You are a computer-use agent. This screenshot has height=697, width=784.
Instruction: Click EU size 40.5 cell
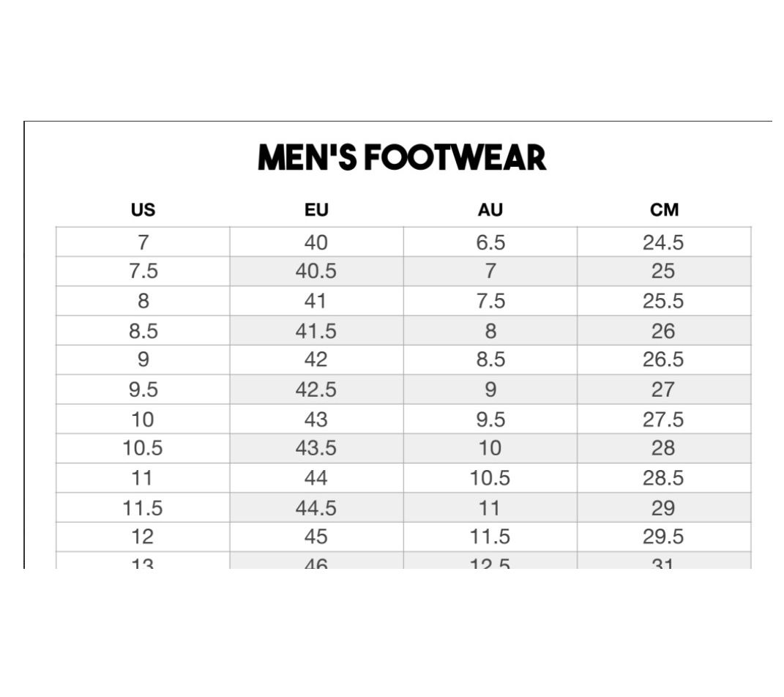coord(316,272)
